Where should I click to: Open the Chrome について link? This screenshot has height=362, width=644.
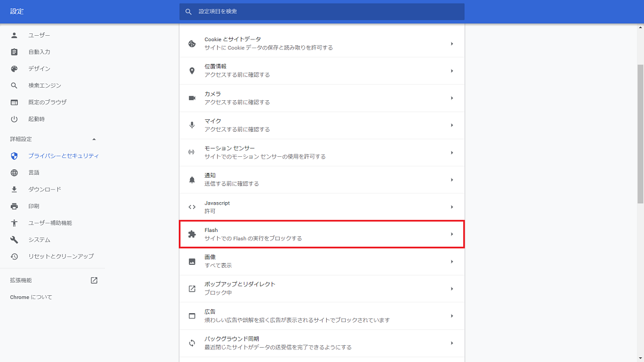[x=31, y=297]
